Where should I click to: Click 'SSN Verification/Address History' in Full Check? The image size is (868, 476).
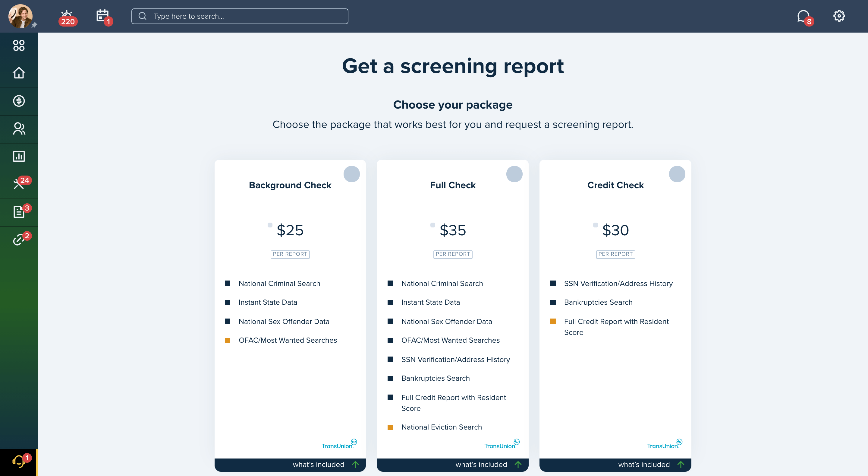tap(456, 359)
